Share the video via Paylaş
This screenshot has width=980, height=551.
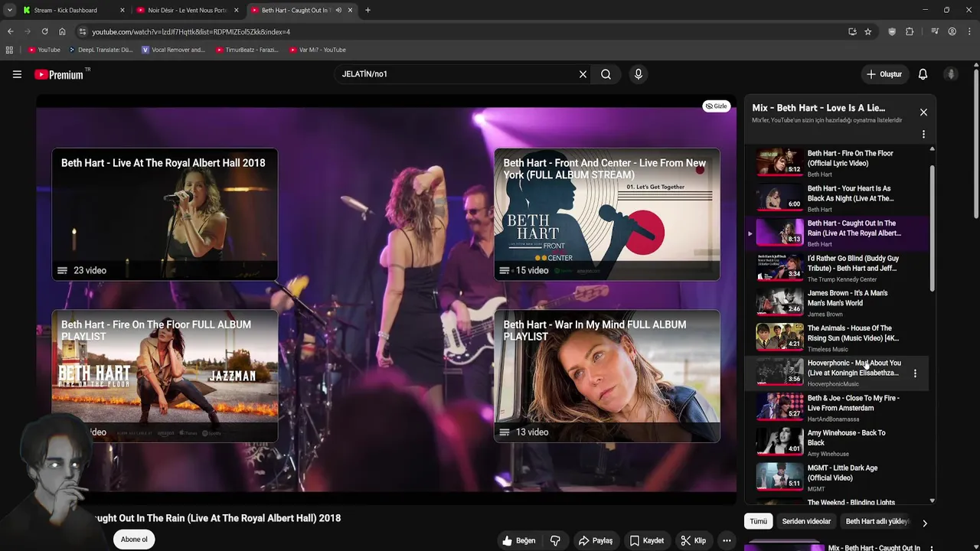coord(596,540)
